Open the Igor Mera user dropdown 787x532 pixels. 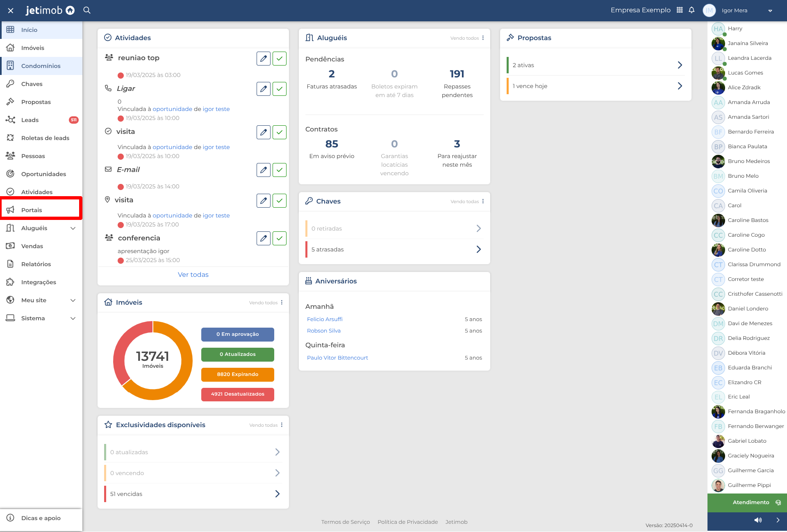click(770, 11)
